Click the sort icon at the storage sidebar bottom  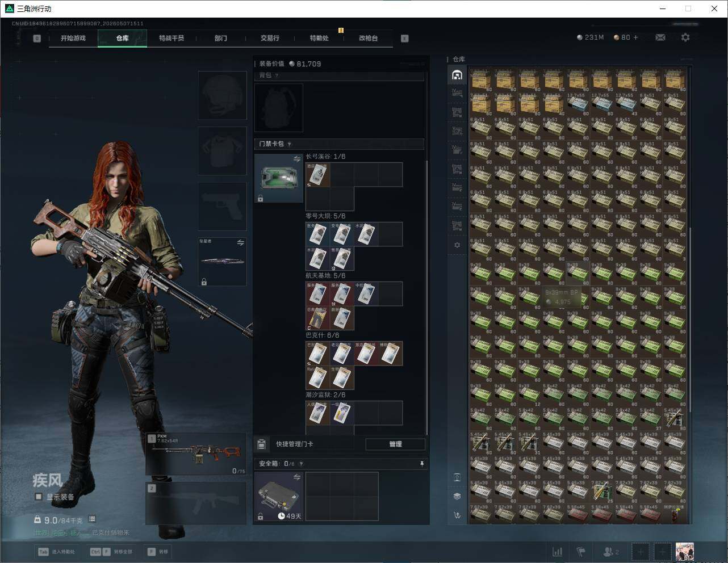click(457, 515)
